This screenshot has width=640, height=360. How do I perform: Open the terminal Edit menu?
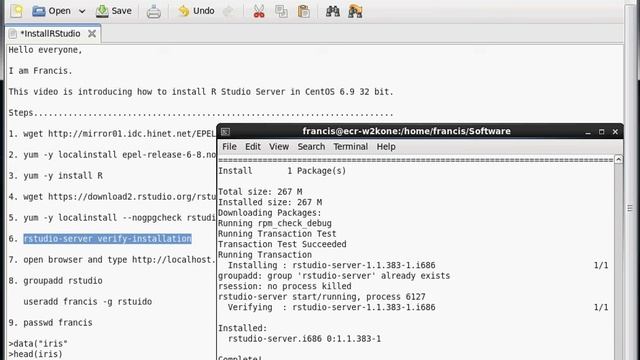[253, 147]
